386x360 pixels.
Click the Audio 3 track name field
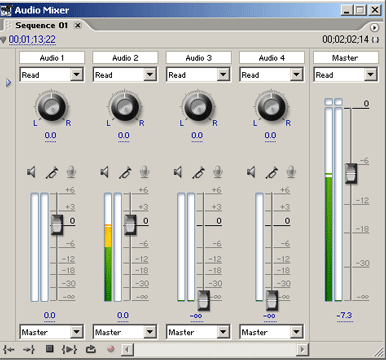coord(198,58)
